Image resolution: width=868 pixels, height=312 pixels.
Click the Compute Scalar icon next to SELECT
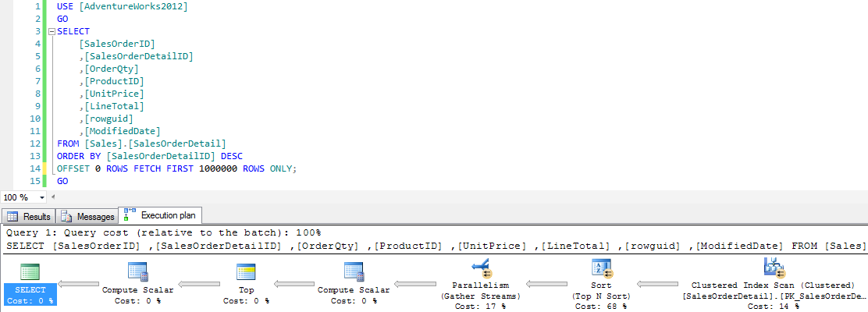pos(137,271)
